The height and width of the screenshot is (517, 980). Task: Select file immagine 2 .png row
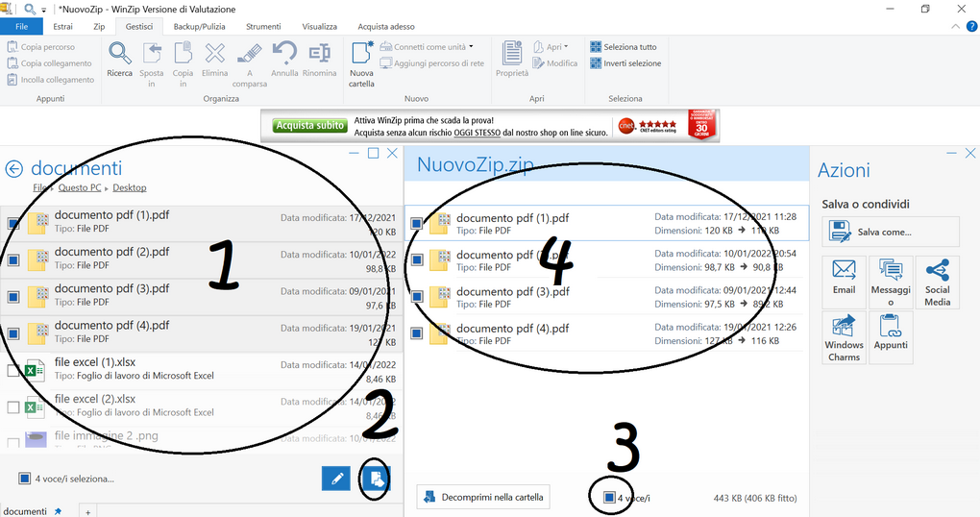[x=201, y=437]
